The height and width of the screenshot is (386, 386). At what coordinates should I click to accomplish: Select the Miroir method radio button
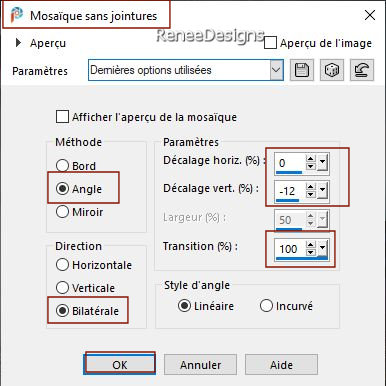(62, 212)
